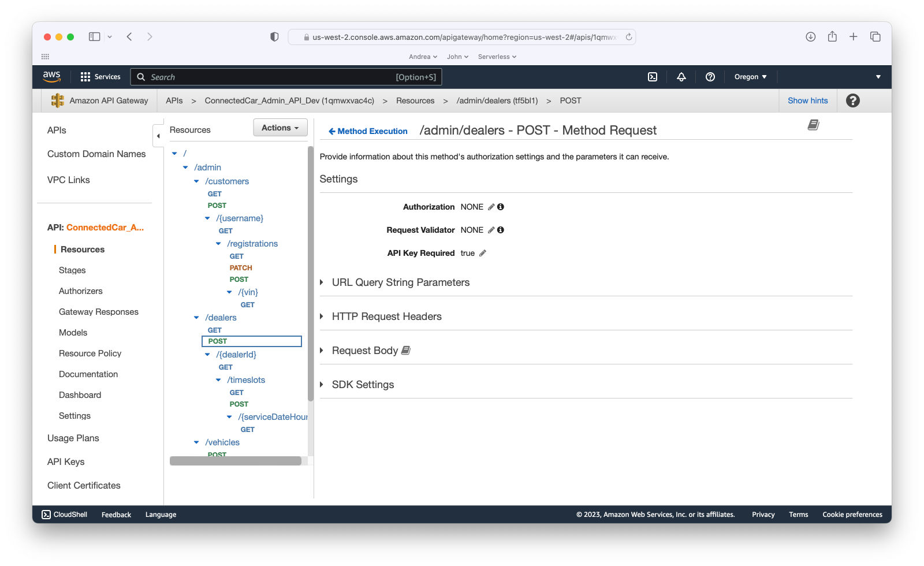Open the privacy report shield icon
This screenshot has height=566, width=924.
[x=274, y=37]
